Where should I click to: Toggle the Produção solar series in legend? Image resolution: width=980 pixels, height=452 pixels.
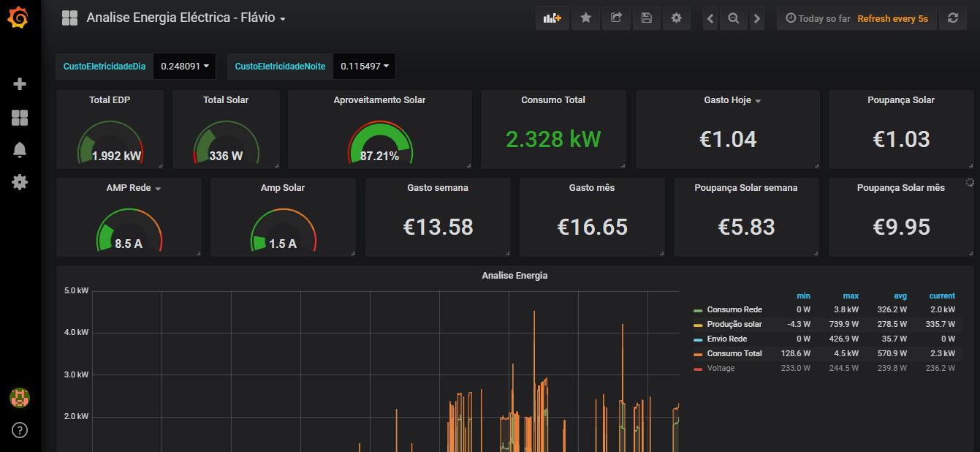pyautogui.click(x=734, y=324)
